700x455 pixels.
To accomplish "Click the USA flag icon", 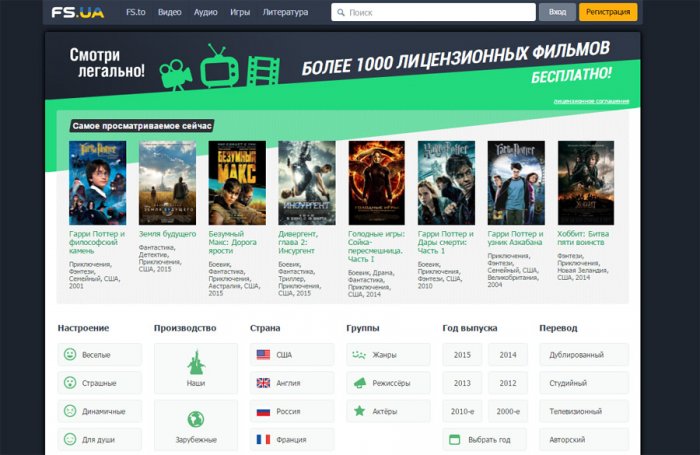I will coord(263,355).
